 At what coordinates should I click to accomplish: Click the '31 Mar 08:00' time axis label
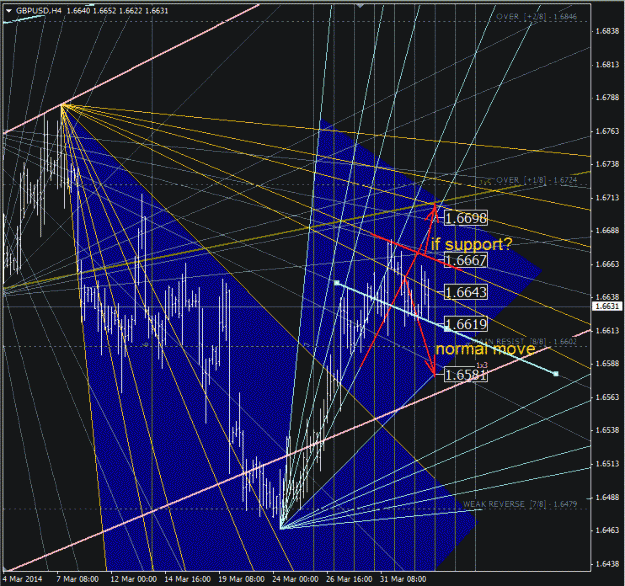click(403, 579)
